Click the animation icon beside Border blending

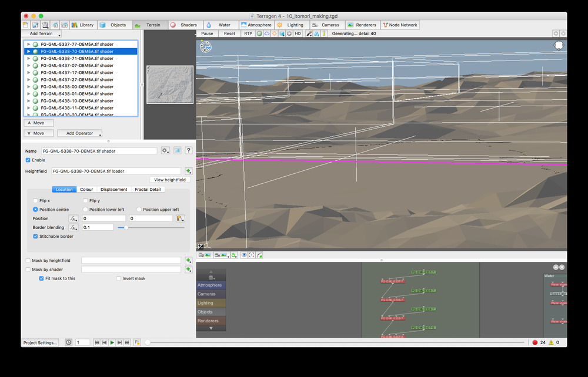pos(73,227)
